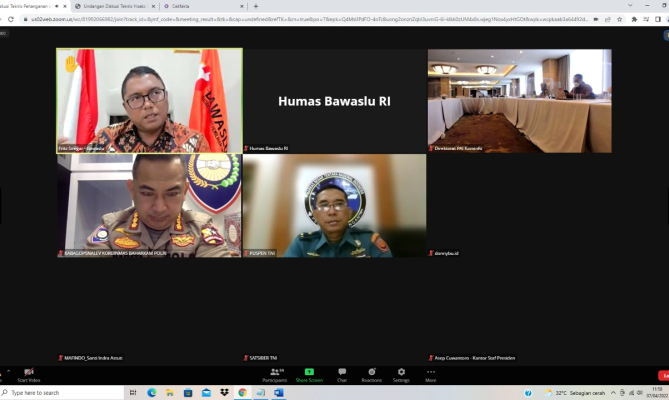Select the Humas Bawaslu RI participant tile
Image resolution: width=669 pixels, height=400 pixels.
tap(334, 101)
